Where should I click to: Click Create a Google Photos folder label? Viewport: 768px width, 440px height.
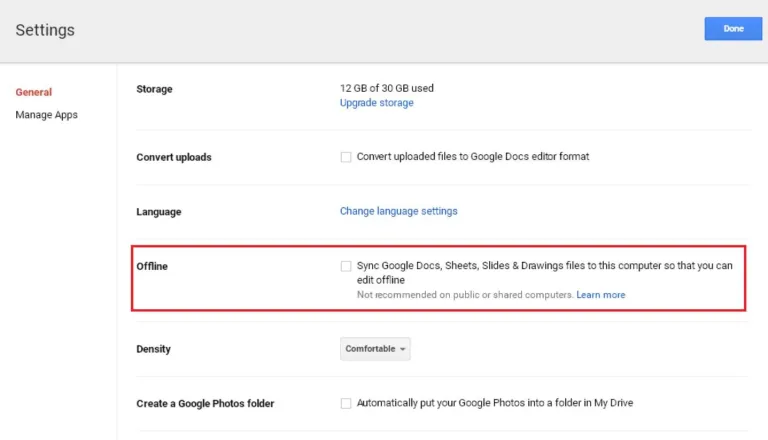pos(205,403)
